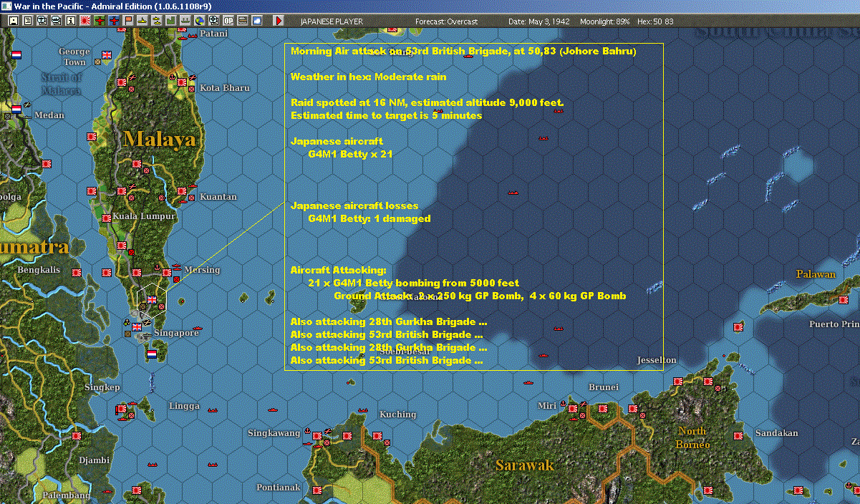Viewport: 860px width, 504px height.
Task: Click the Dutch flag unit south of Singapore
Action: coord(151,354)
